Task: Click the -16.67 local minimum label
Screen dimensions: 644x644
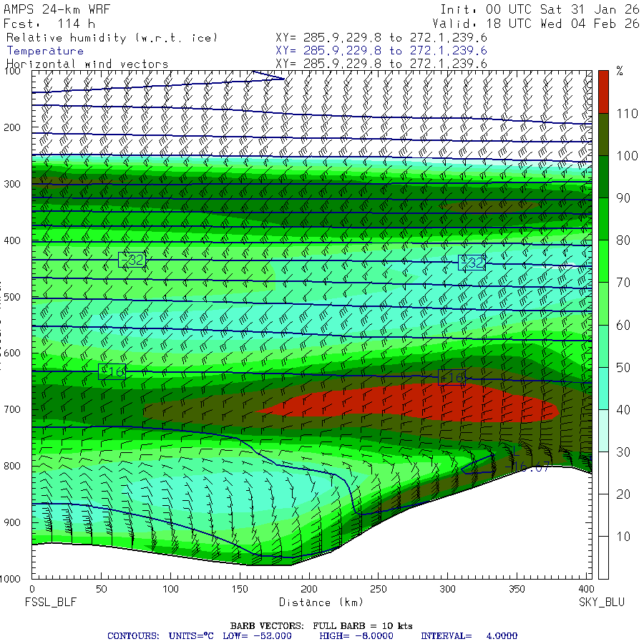Action: click(x=527, y=467)
